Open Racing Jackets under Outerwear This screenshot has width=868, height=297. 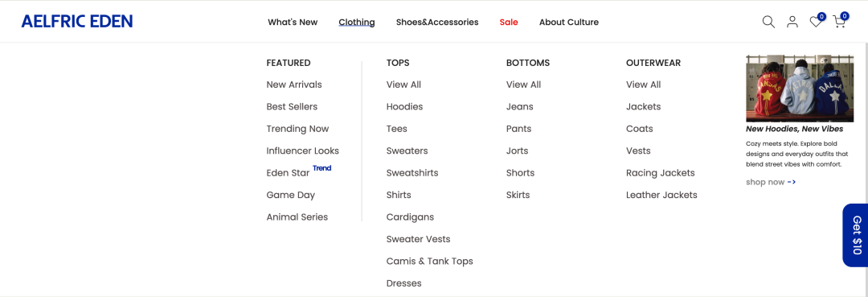point(660,173)
